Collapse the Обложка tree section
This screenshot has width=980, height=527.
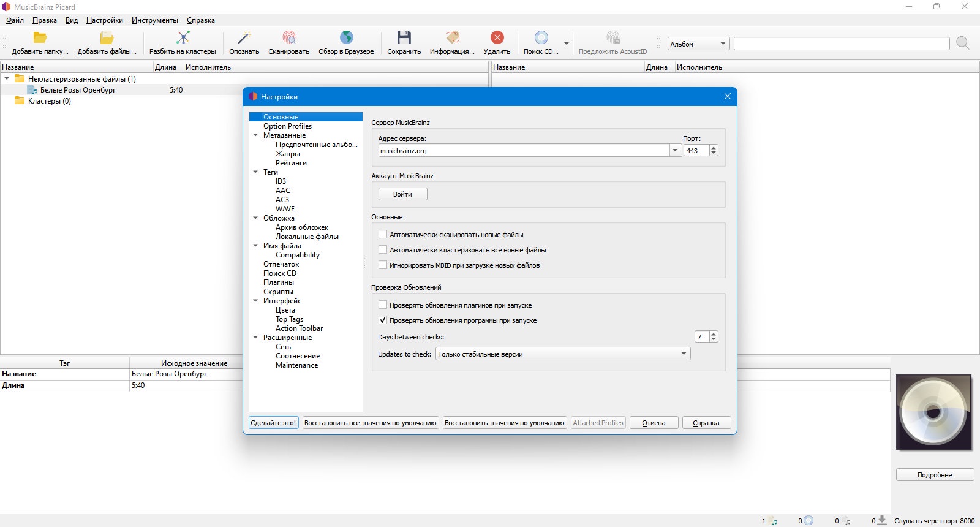pyautogui.click(x=255, y=218)
